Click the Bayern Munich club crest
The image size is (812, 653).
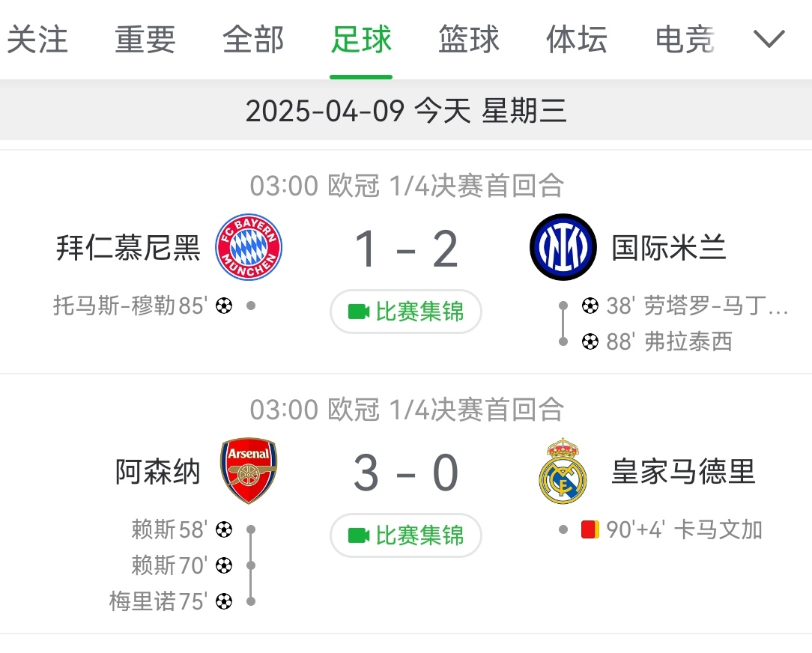[249, 247]
